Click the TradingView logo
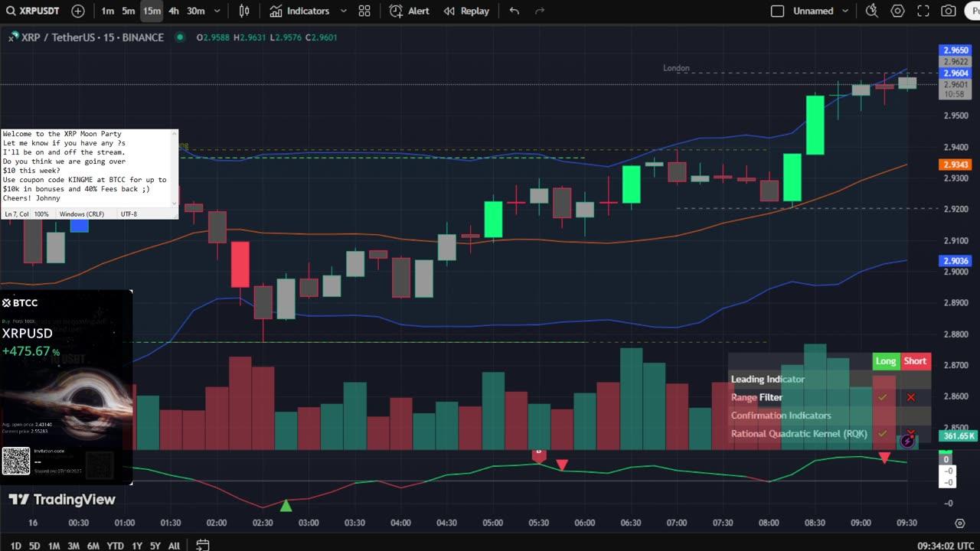Viewport: 980px width, 551px height. coord(62,500)
